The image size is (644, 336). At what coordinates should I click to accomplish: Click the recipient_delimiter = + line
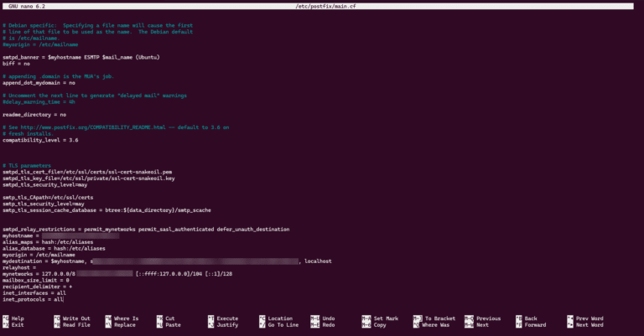pos(38,287)
